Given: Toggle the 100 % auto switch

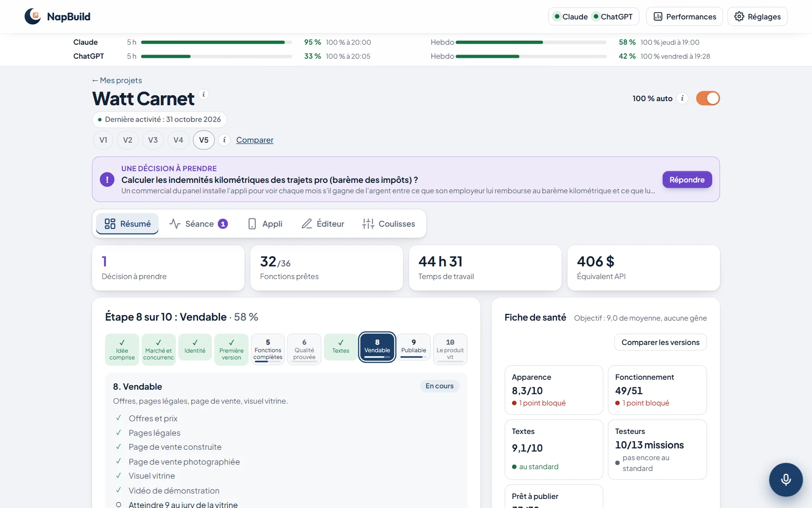Looking at the screenshot, I should click(x=708, y=98).
